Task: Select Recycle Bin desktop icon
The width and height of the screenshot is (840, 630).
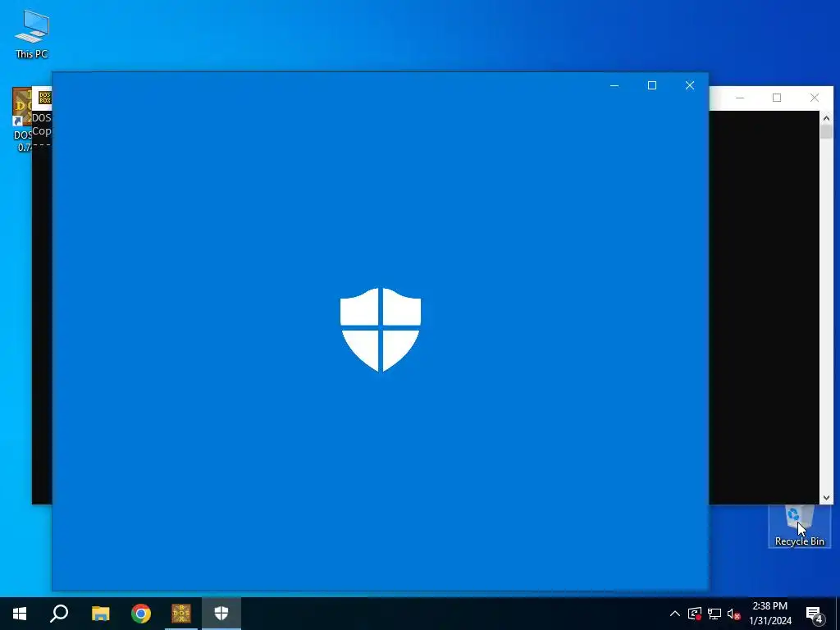Action: point(799,526)
